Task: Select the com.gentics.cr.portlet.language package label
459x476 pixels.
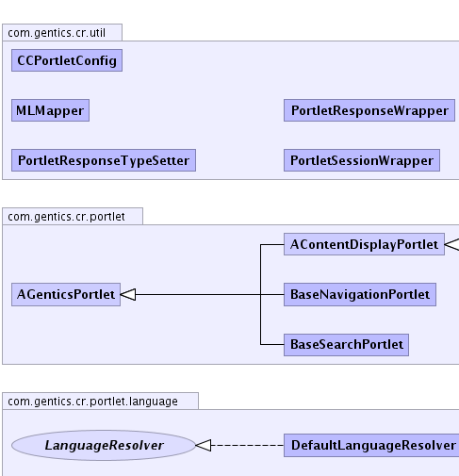Action: tap(92, 402)
